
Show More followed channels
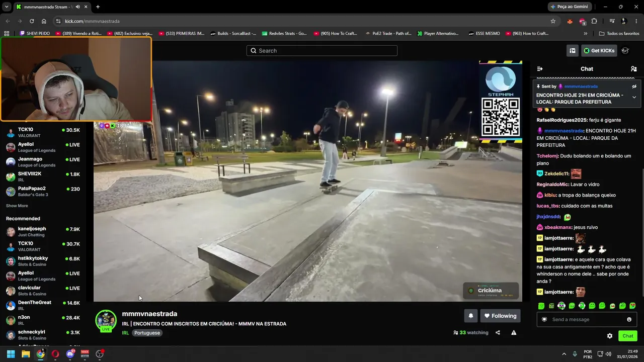[x=17, y=206]
